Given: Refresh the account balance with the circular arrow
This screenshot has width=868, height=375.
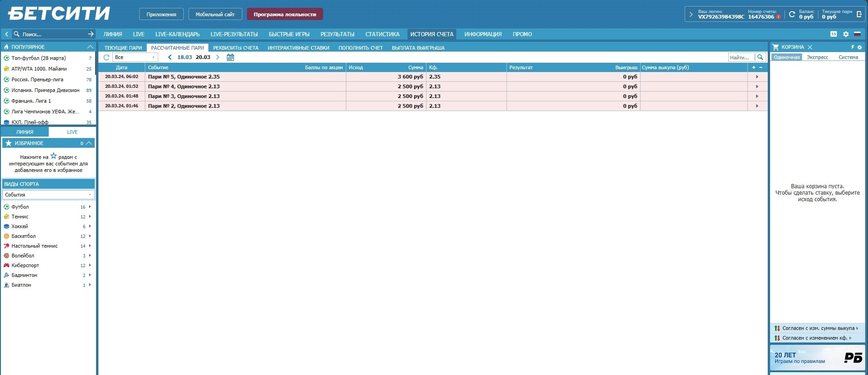Looking at the screenshot, I should (x=792, y=14).
